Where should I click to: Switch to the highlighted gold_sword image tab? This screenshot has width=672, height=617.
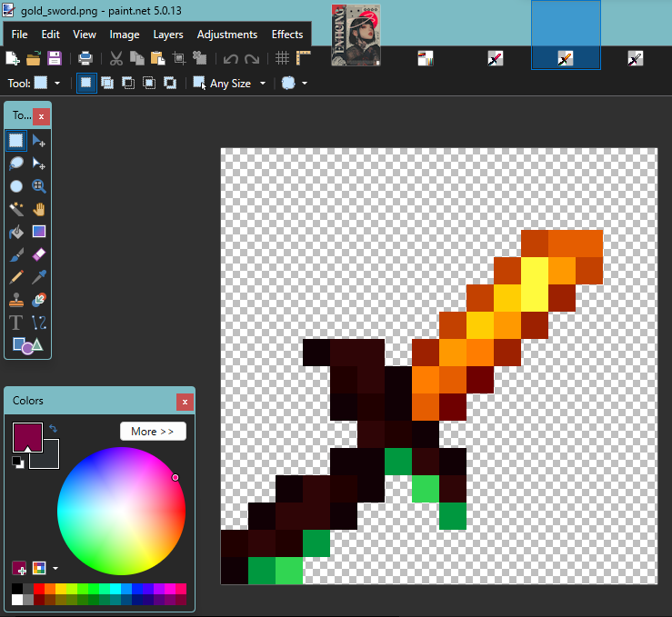click(566, 35)
